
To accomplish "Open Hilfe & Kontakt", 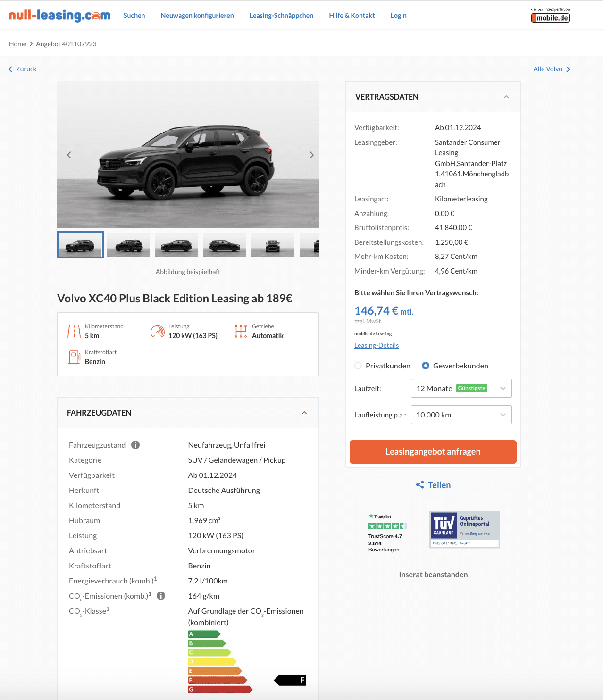I will coord(352,16).
